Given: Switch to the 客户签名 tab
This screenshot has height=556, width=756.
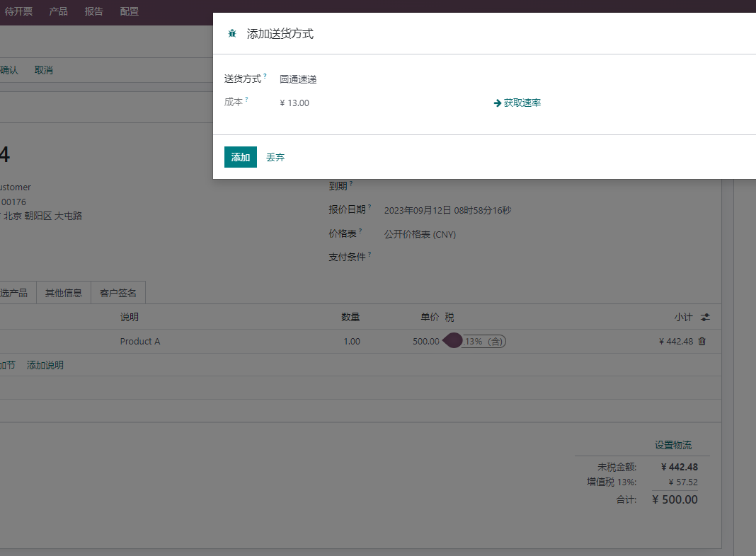Looking at the screenshot, I should click(118, 293).
